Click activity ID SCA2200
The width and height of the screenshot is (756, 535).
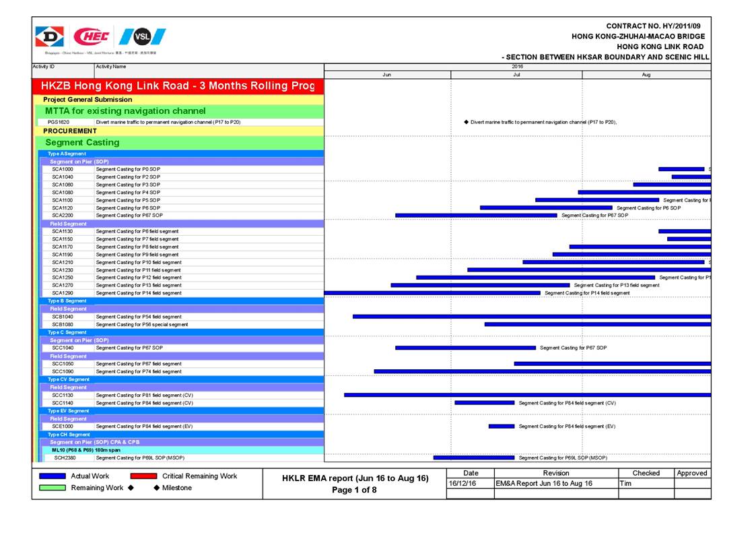click(x=63, y=216)
